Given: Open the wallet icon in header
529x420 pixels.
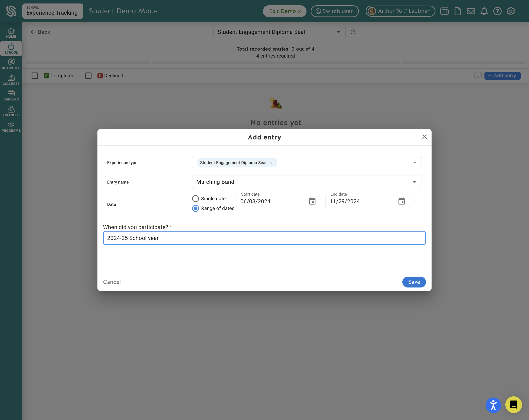Looking at the screenshot, I should pos(444,11).
